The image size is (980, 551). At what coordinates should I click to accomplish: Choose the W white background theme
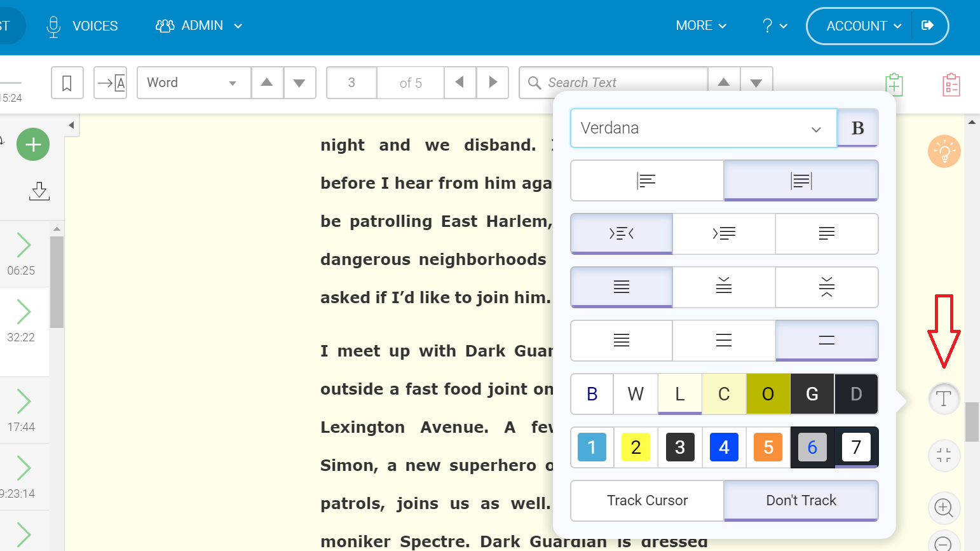[636, 394]
